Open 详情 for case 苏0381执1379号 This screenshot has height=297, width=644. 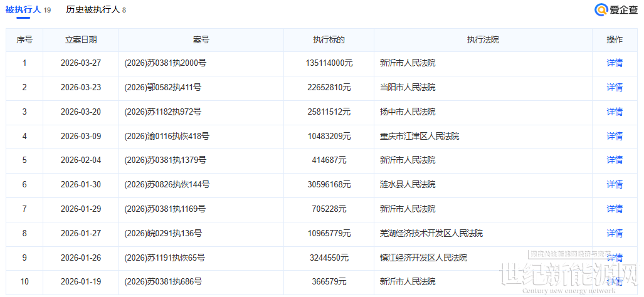coord(614,160)
